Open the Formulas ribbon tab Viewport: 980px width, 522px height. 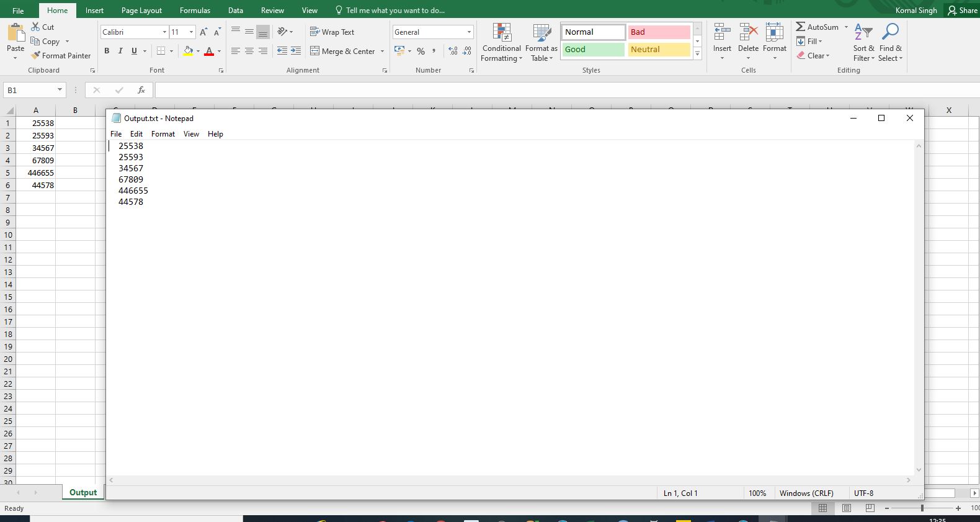tap(195, 11)
